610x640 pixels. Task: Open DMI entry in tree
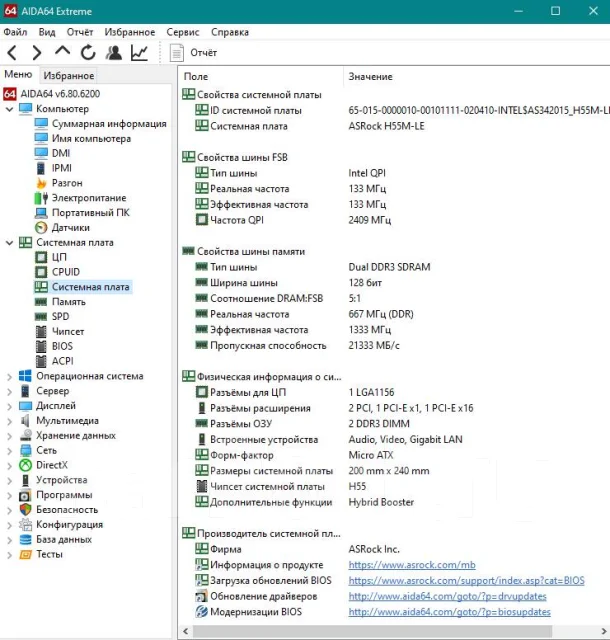[61, 153]
